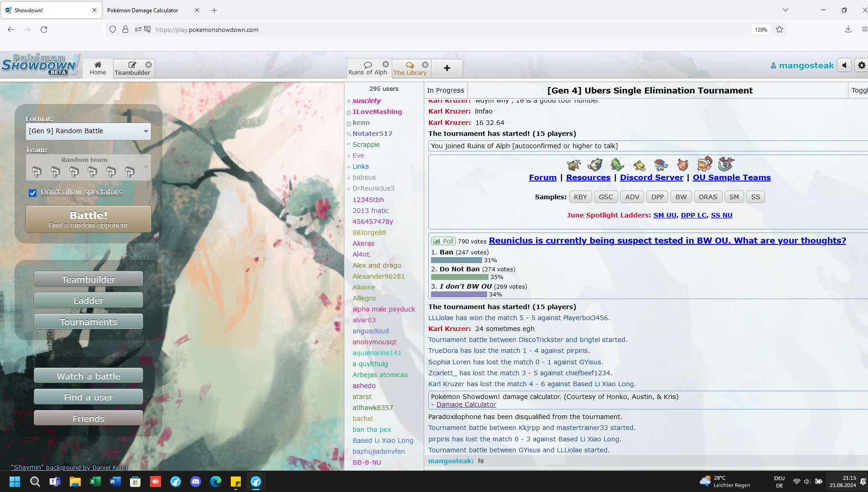
Task: Click Watch a battle
Action: coord(88,376)
